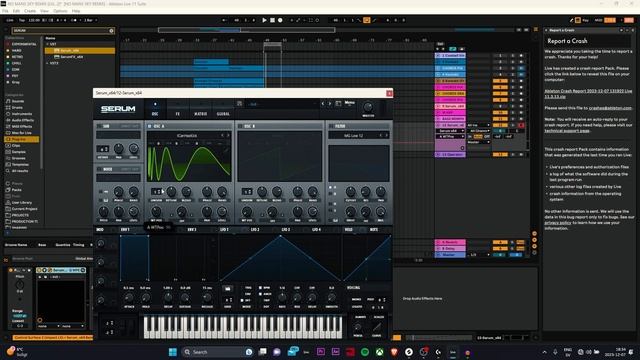The image size is (640, 360).
Task: Select Serum LFO 1 tab
Action: point(224,230)
